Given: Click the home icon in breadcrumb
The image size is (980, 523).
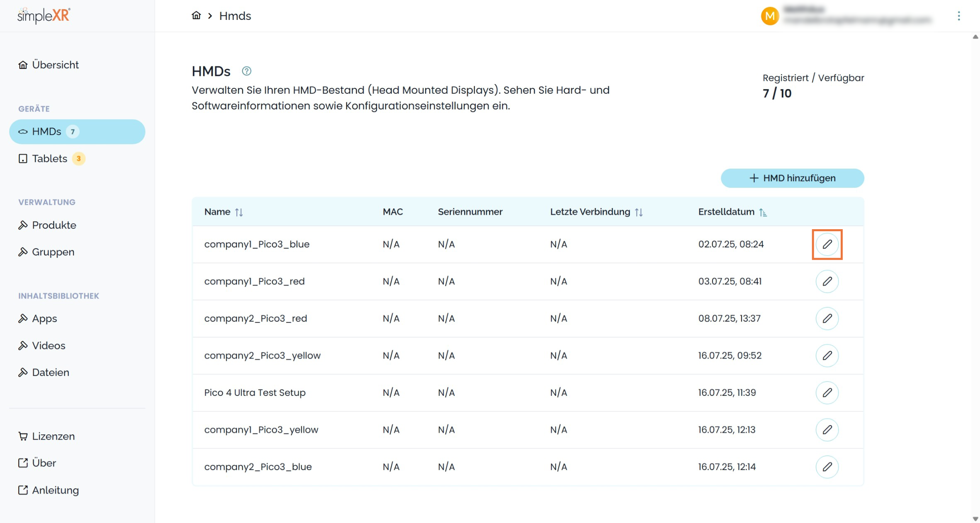Looking at the screenshot, I should (x=196, y=16).
